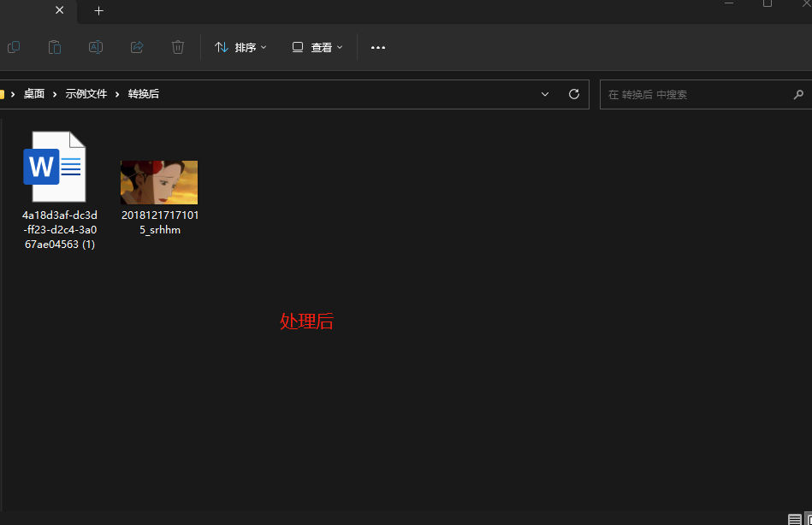This screenshot has width=812, height=525.
Task: Open the 查看 view dropdown
Action: pyautogui.click(x=317, y=47)
